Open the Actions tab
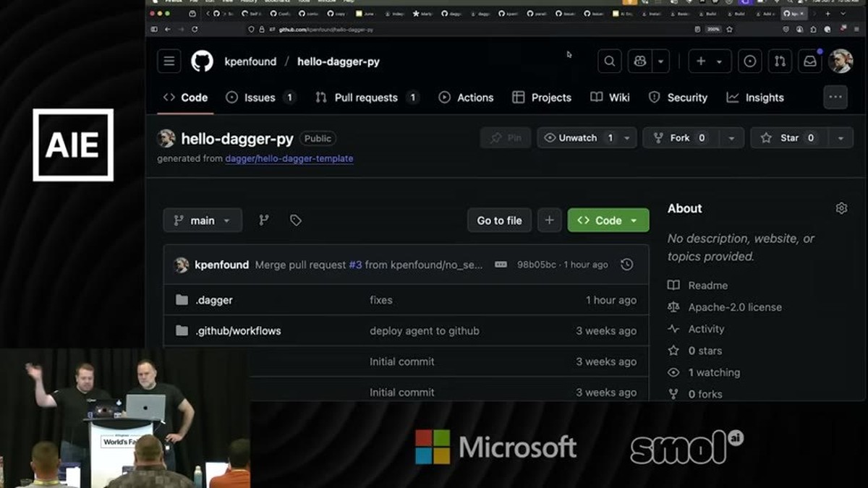Viewport: 868px width, 488px height. click(466, 98)
